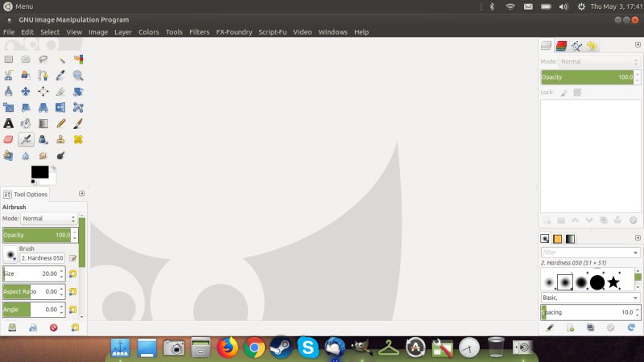Viewport: 644px width, 362px height.
Task: Select the Cage Transform tool
Action: [78, 108]
